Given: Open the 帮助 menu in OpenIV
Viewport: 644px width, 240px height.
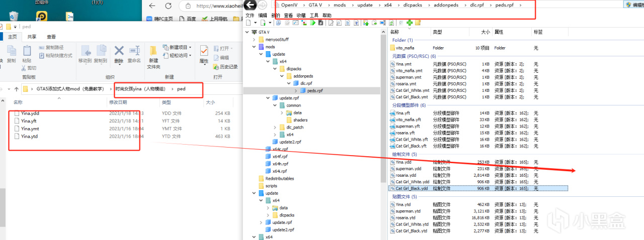Looking at the screenshot, I should (x=327, y=16).
